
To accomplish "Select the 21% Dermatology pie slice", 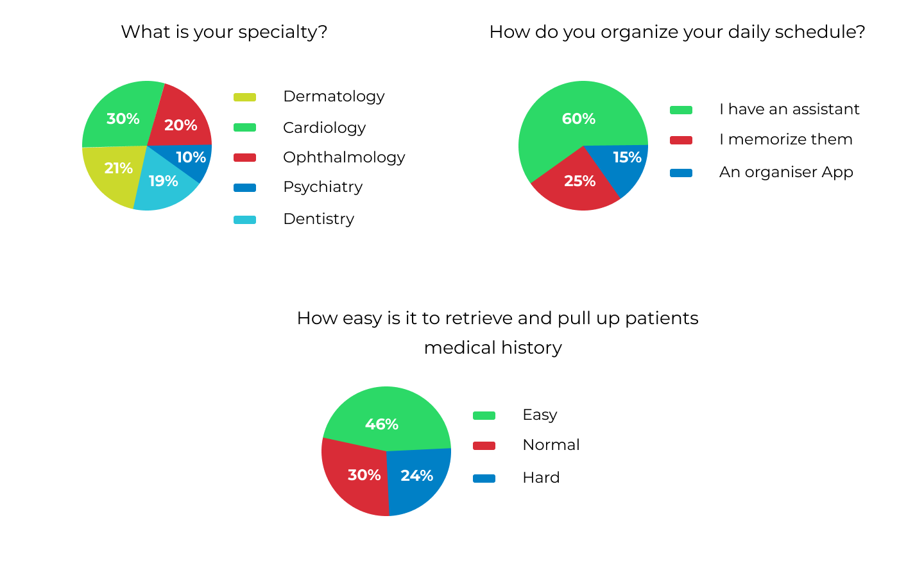I will 114,172.
